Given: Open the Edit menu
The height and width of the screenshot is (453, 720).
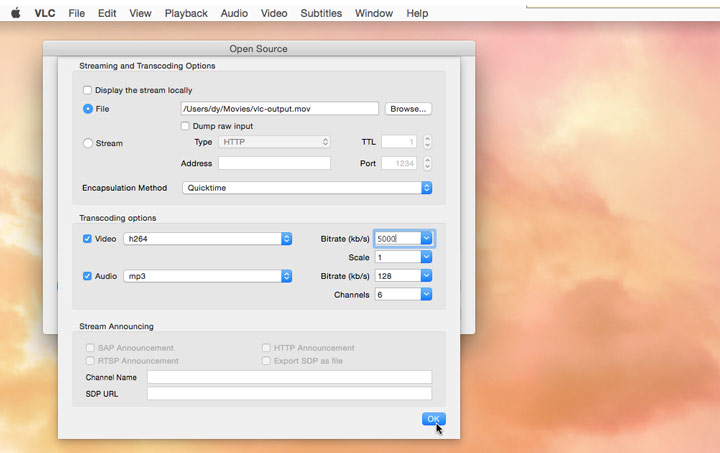Looking at the screenshot, I should pyautogui.click(x=107, y=13).
